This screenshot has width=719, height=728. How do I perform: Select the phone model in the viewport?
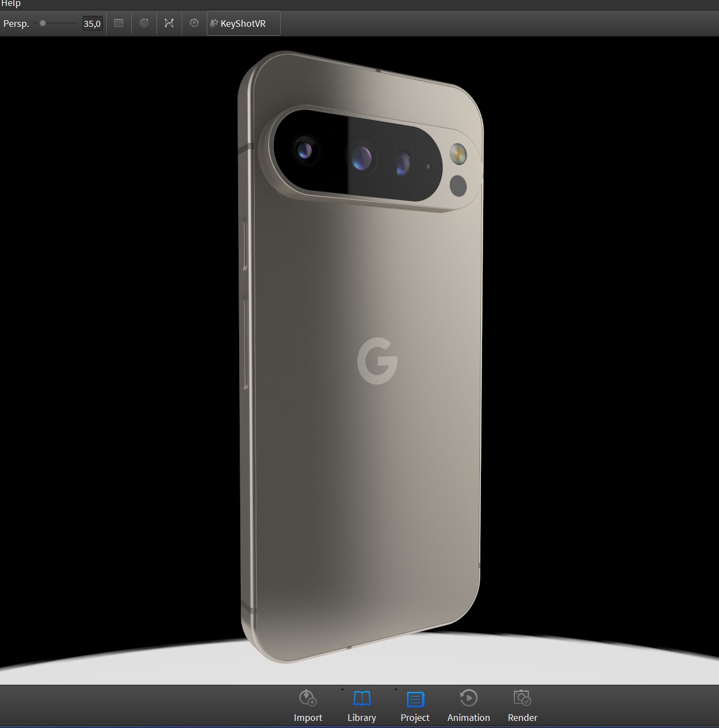coord(361,357)
